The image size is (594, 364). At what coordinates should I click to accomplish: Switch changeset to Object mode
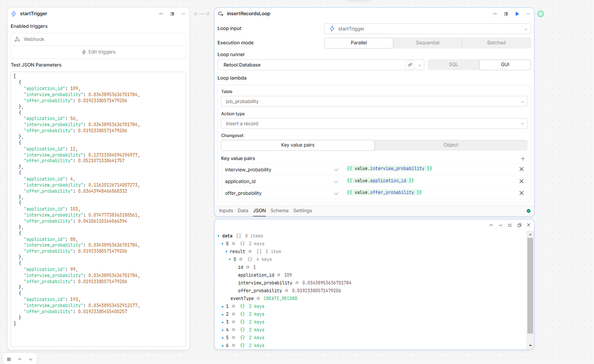coord(451,145)
